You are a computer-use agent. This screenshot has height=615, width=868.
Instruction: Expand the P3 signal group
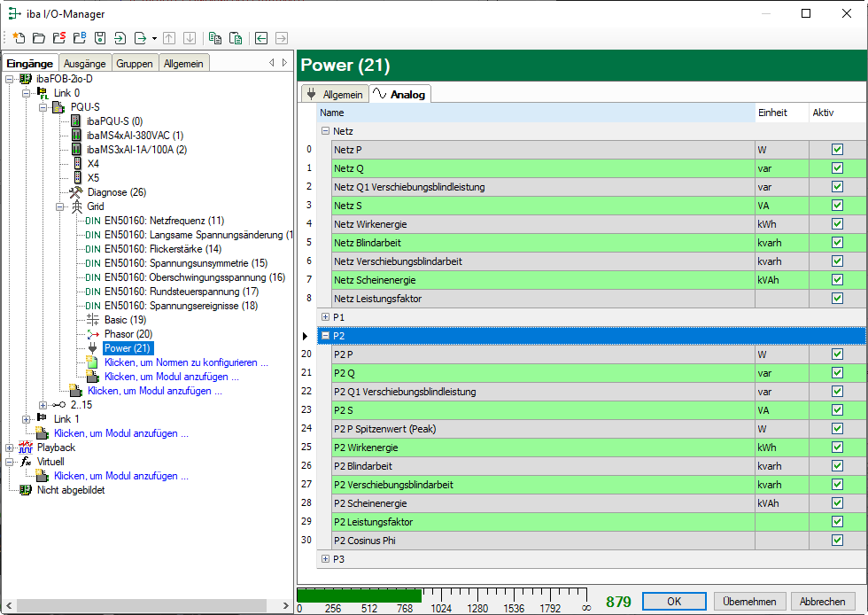click(325, 559)
